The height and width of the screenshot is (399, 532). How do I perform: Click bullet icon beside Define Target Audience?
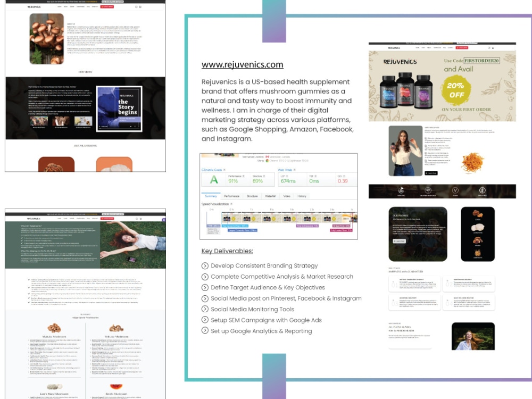pyautogui.click(x=205, y=287)
